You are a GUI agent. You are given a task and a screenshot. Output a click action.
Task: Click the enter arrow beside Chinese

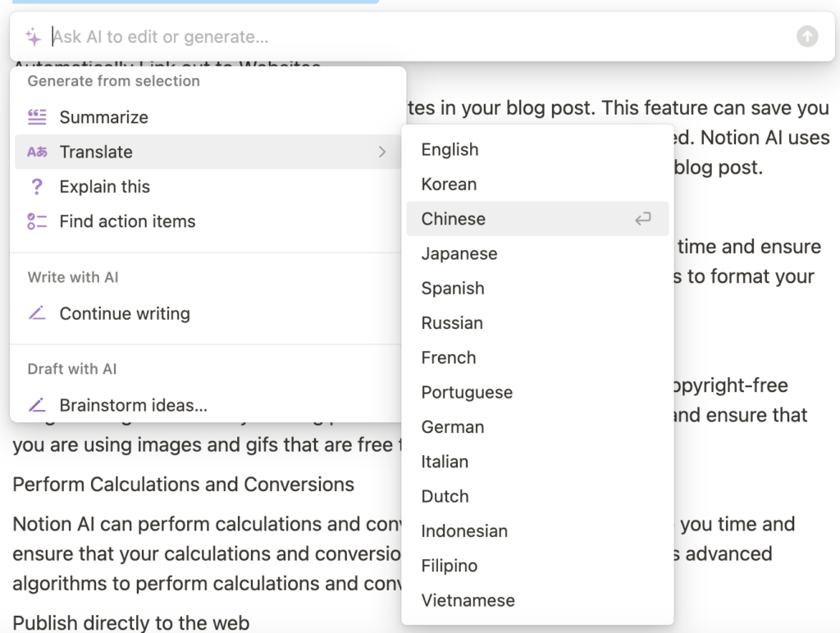point(643,219)
